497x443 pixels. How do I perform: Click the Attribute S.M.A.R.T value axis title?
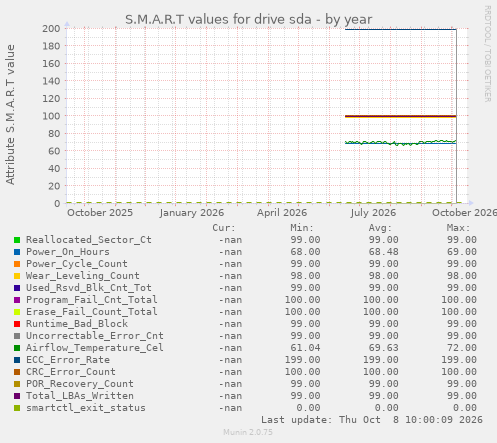(10, 115)
